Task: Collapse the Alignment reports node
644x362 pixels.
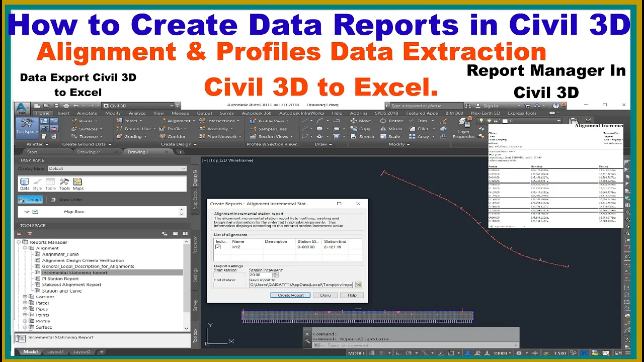Action: (x=26, y=248)
